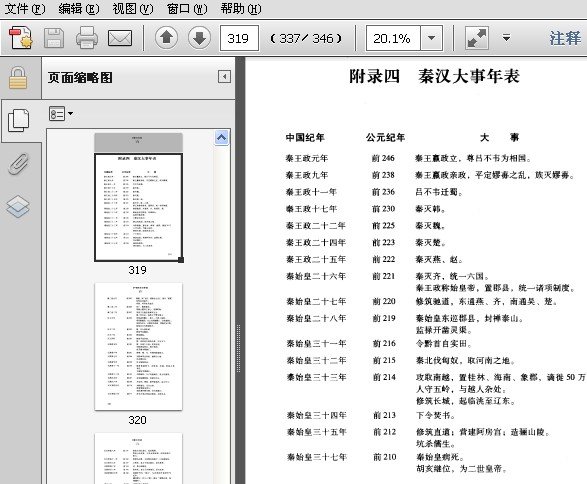Click the 秦始皇三十五年 row text

[316, 432]
